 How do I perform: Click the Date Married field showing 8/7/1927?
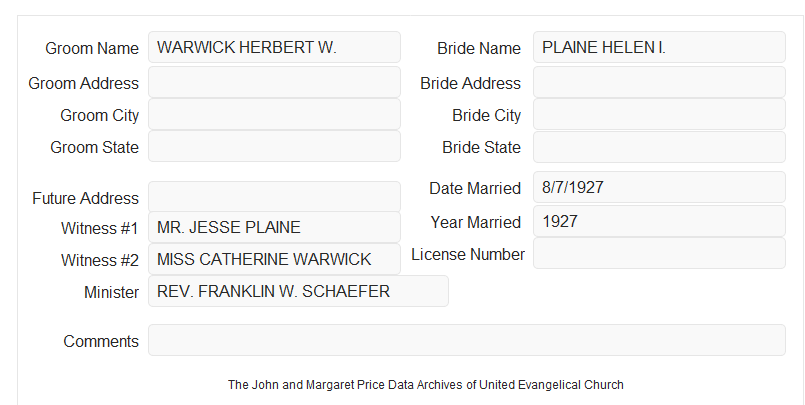[x=659, y=187]
